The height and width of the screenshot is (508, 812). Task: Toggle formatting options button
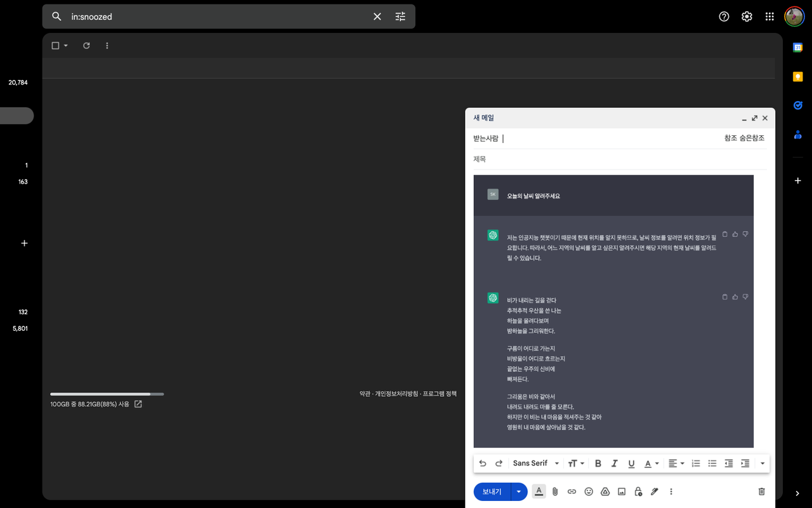click(x=539, y=491)
